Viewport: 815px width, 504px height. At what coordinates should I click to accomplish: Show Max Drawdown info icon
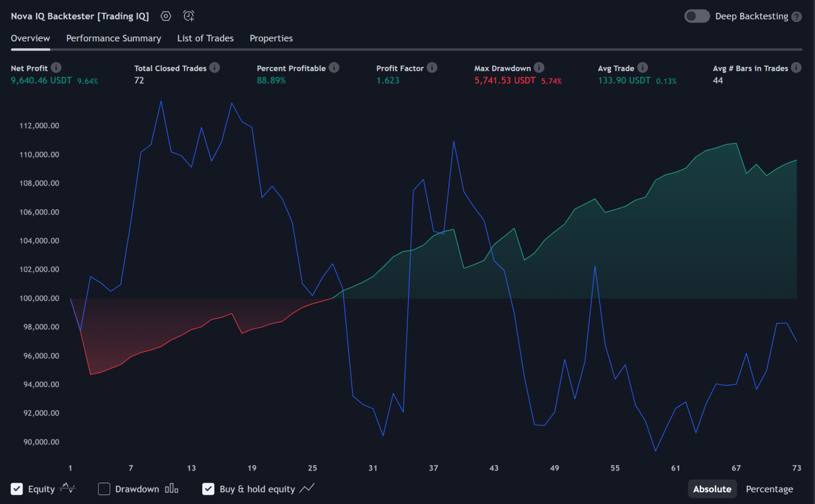539,68
